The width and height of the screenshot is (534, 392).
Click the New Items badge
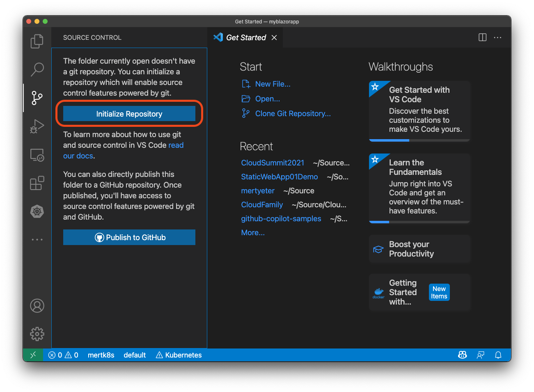point(439,292)
